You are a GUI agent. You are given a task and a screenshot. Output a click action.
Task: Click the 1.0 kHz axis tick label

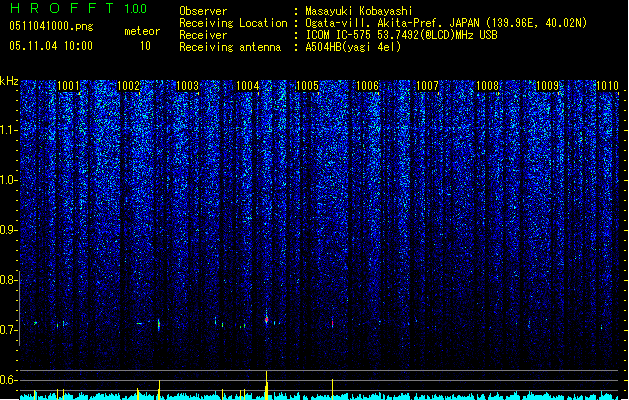[x=9, y=180]
